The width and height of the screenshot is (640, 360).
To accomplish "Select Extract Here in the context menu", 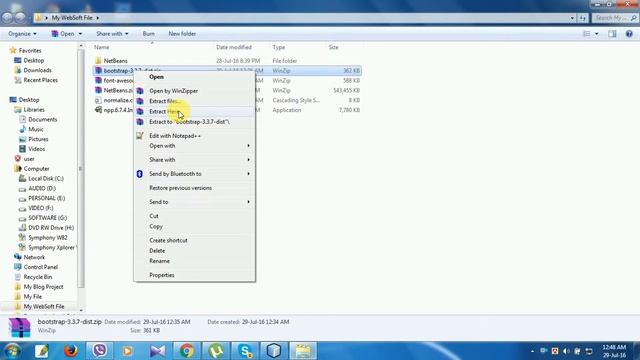I will tap(195, 111).
